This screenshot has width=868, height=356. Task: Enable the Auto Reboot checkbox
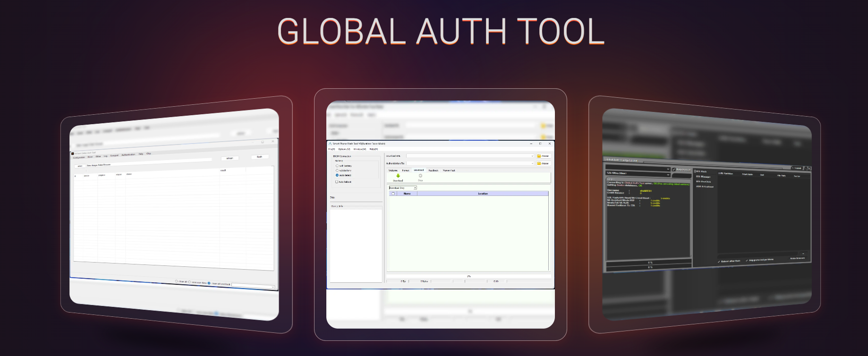tap(337, 182)
